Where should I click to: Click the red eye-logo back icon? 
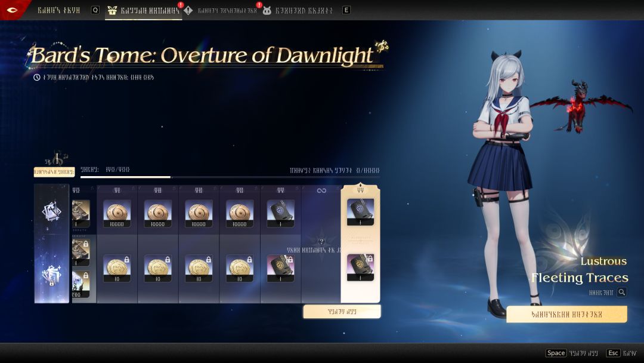(13, 10)
